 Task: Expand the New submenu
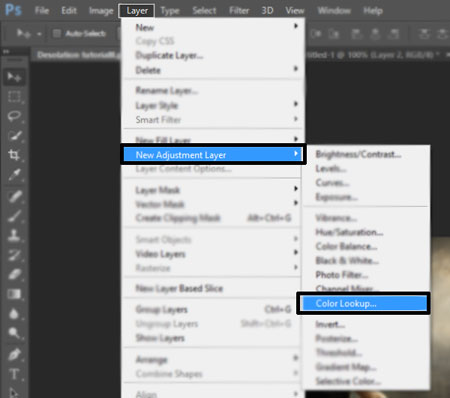(x=213, y=27)
